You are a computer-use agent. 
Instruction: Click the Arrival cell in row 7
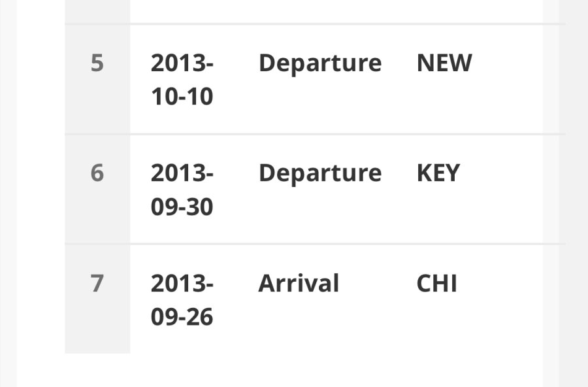pos(299,284)
